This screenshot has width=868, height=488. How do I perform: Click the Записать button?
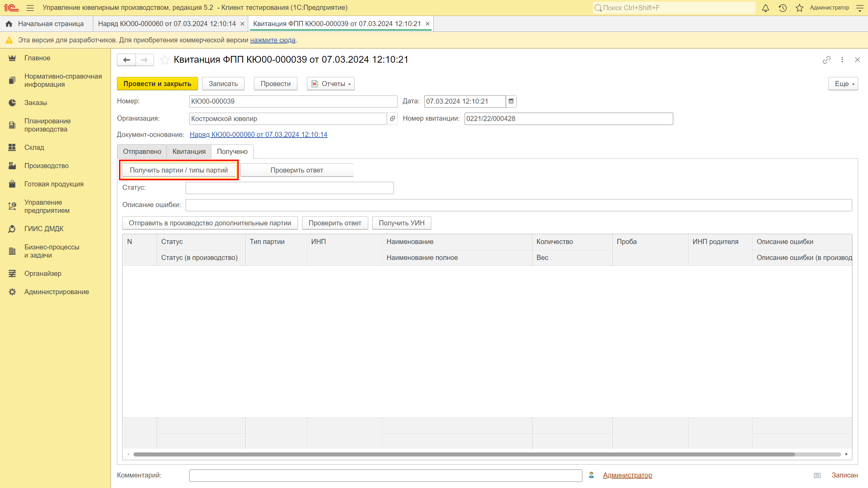pyautogui.click(x=223, y=84)
